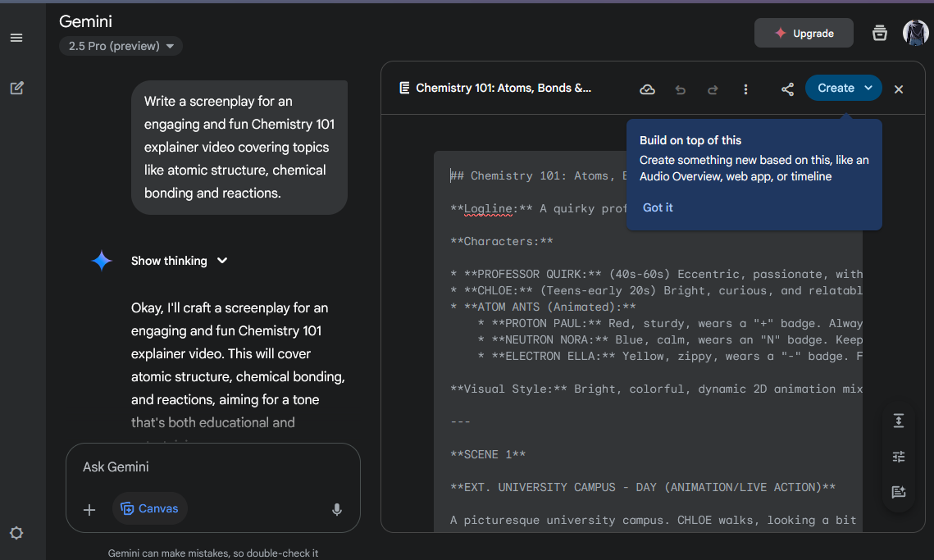This screenshot has height=560, width=934.
Task: Click the Gemini sparkle icon next to Show thinking
Action: (x=101, y=261)
